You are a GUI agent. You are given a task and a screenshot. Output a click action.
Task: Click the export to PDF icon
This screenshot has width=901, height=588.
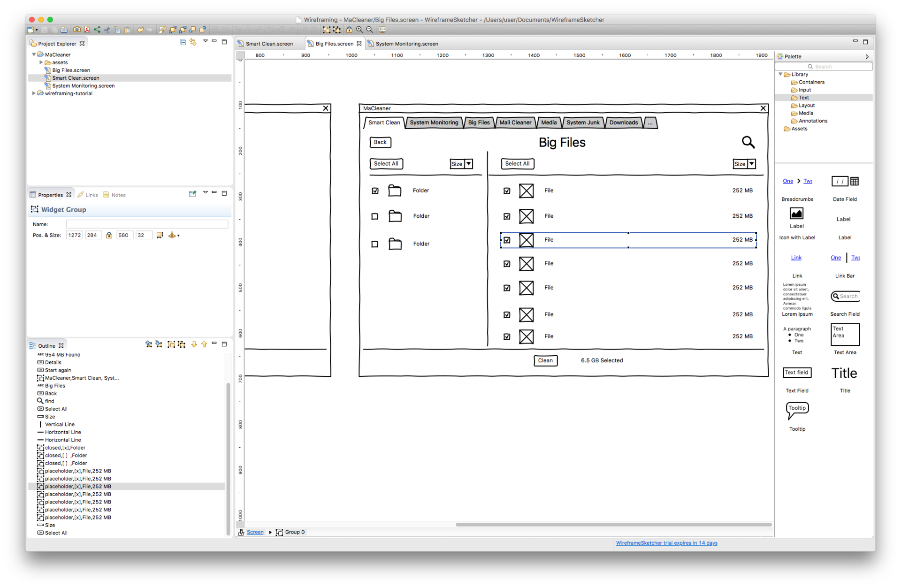[87, 30]
